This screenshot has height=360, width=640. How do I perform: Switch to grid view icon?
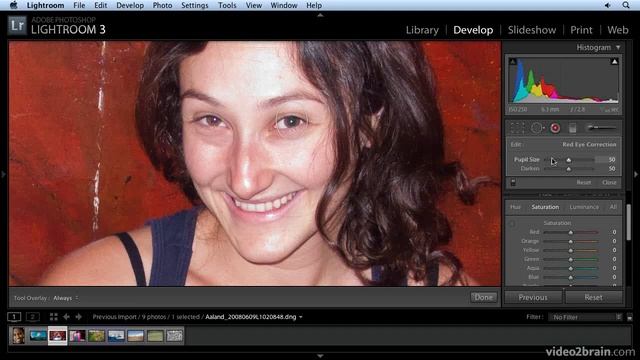coord(53,317)
